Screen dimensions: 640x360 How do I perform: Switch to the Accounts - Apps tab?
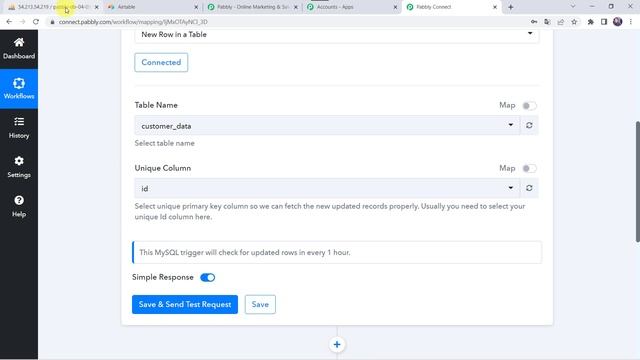(x=351, y=7)
